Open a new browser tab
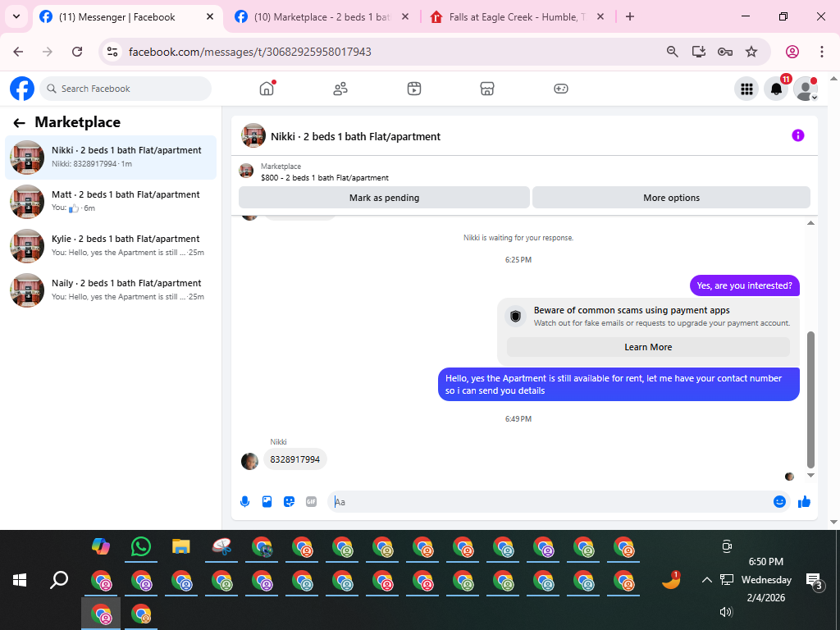 pos(630,16)
